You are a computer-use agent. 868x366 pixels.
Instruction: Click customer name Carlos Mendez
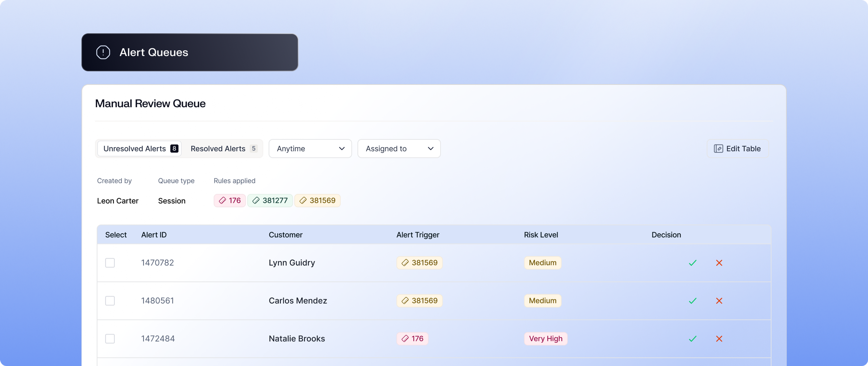[298, 301]
